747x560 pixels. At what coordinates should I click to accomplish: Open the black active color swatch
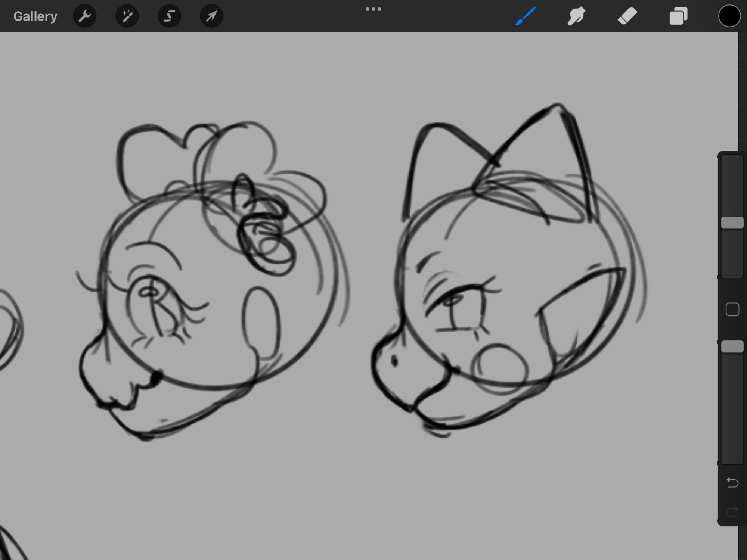[x=729, y=16]
